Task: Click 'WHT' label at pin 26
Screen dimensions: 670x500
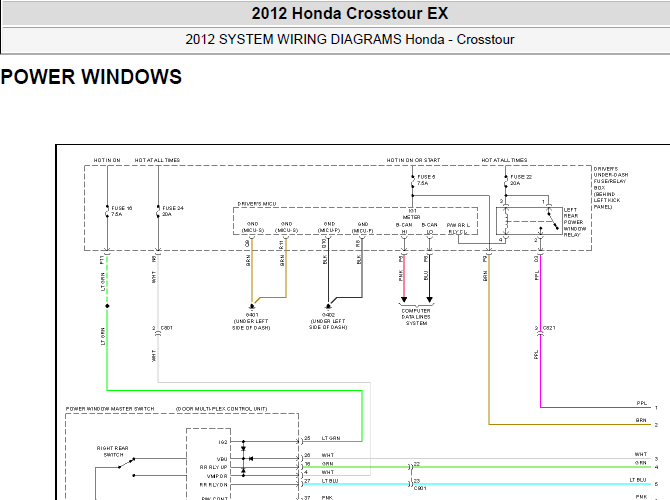Action: pos(328,456)
